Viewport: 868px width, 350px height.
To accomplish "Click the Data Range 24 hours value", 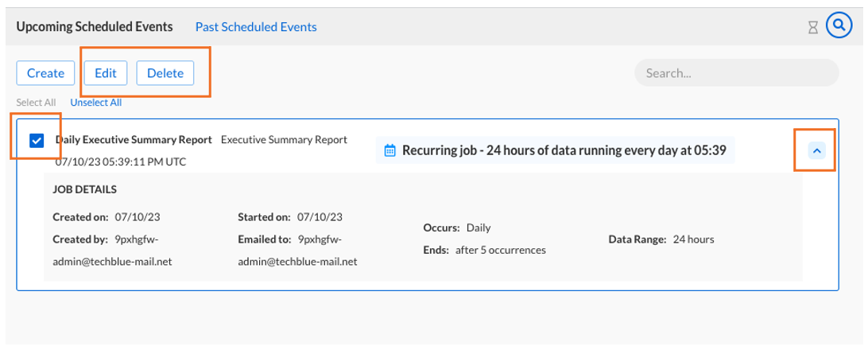I will point(693,239).
